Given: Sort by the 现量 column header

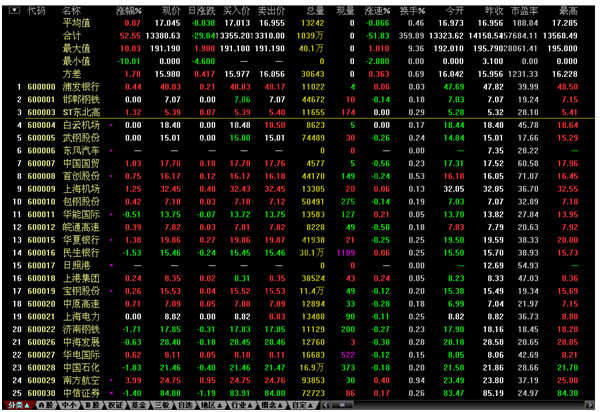Looking at the screenshot, I should coord(346,11).
